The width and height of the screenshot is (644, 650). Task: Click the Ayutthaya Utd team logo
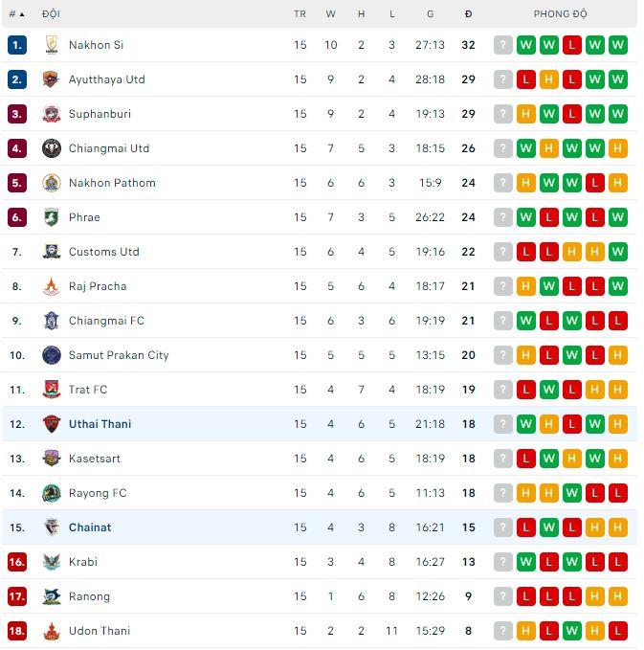(x=52, y=79)
